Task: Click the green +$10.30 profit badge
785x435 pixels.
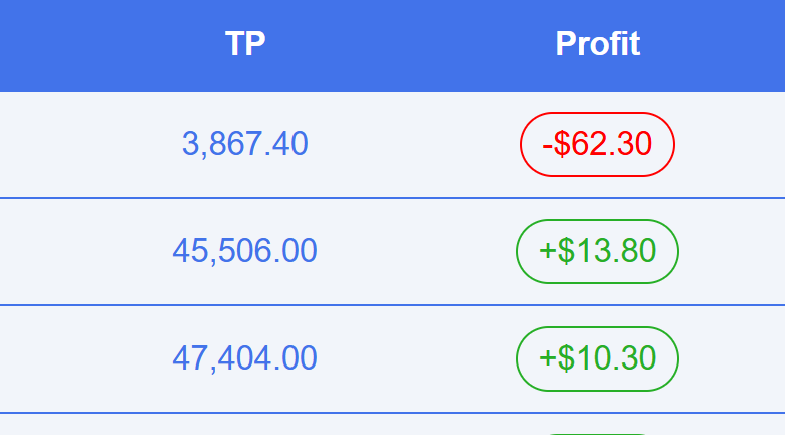Action: [597, 357]
